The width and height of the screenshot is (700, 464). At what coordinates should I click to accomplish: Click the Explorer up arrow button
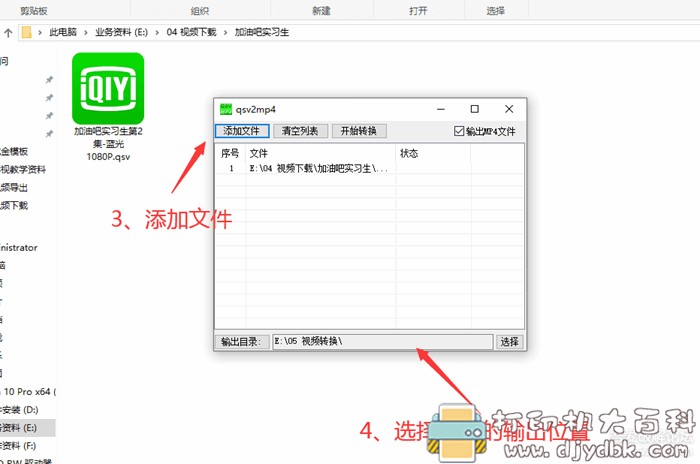(8, 32)
